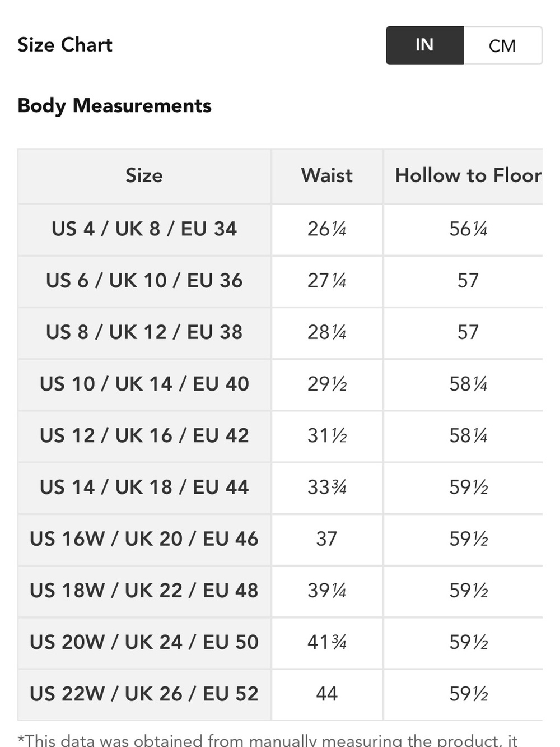Select the waist value 33¾
Viewport: 560px width, 747px height.
point(327,488)
